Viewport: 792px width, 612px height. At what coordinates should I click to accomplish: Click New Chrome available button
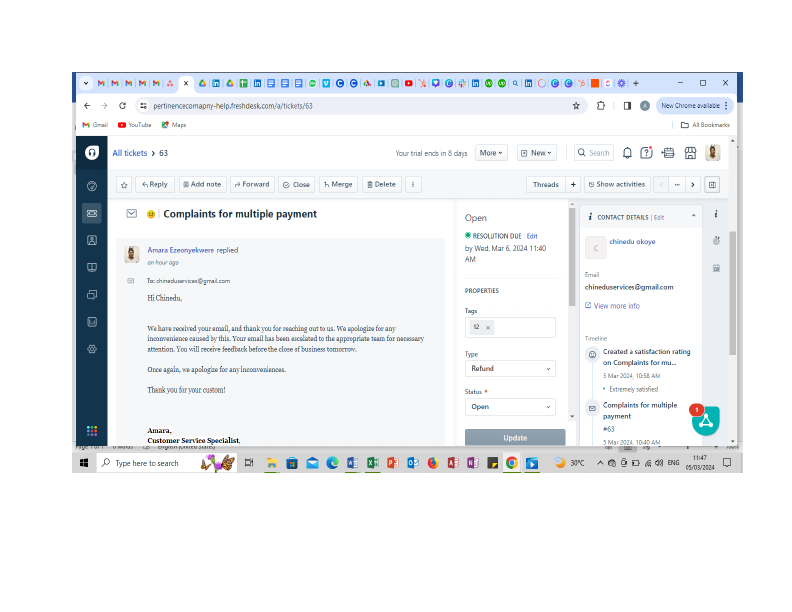click(694, 106)
